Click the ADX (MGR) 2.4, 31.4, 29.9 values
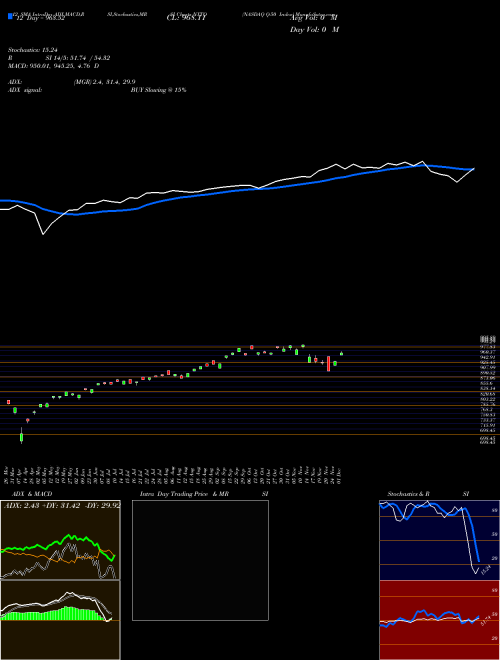 (104, 82)
